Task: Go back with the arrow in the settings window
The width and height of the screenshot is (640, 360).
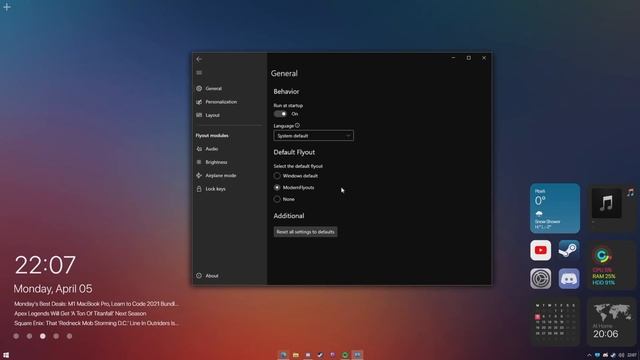Action: tap(199, 59)
